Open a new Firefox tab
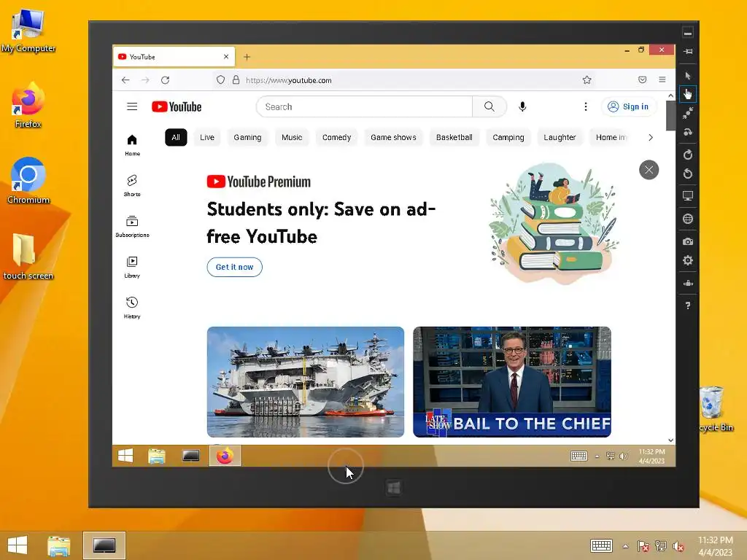The width and height of the screenshot is (747, 560). [247, 57]
